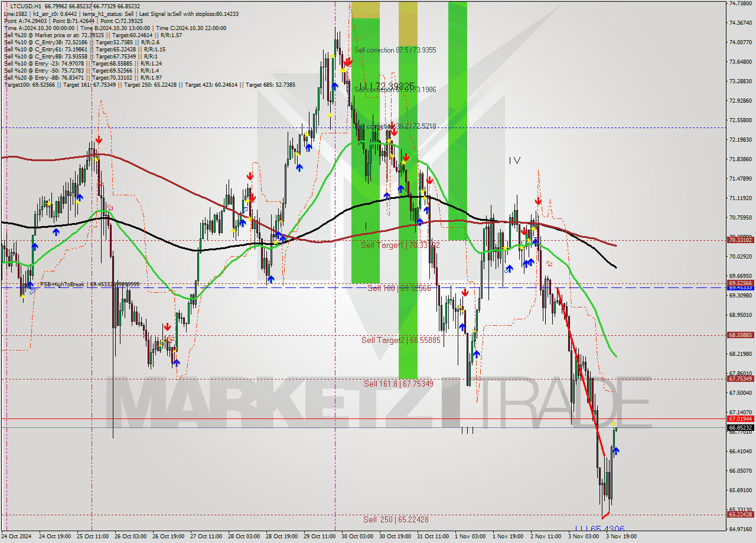Click the 67.50040 price axis value
The width and height of the screenshot is (756, 543).
coord(740,392)
